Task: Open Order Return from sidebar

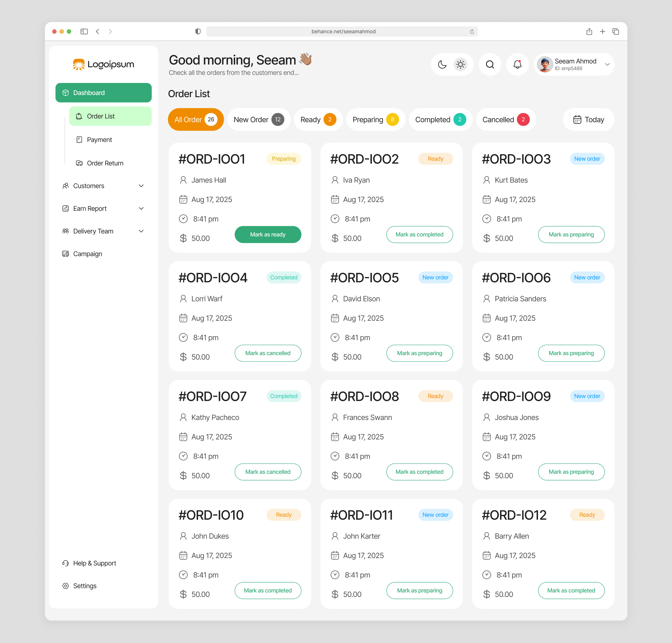Action: pos(105,163)
